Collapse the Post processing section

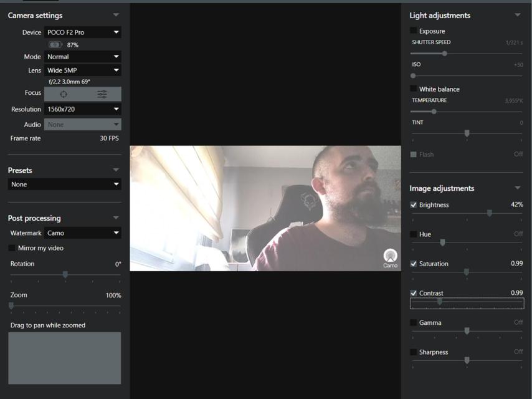[x=116, y=218]
